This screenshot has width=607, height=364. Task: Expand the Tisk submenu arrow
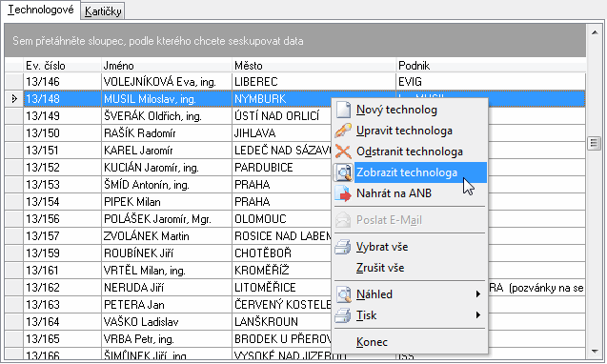coord(478,315)
